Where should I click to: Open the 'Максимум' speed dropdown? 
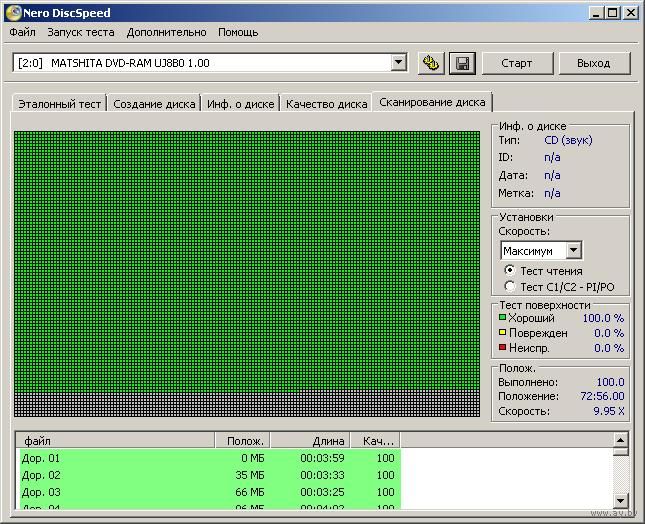tap(573, 250)
